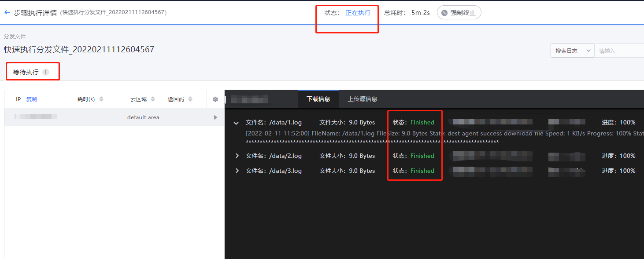This screenshot has width=644, height=259.
Task: Expand the /data/2.log file entry
Action: click(237, 156)
